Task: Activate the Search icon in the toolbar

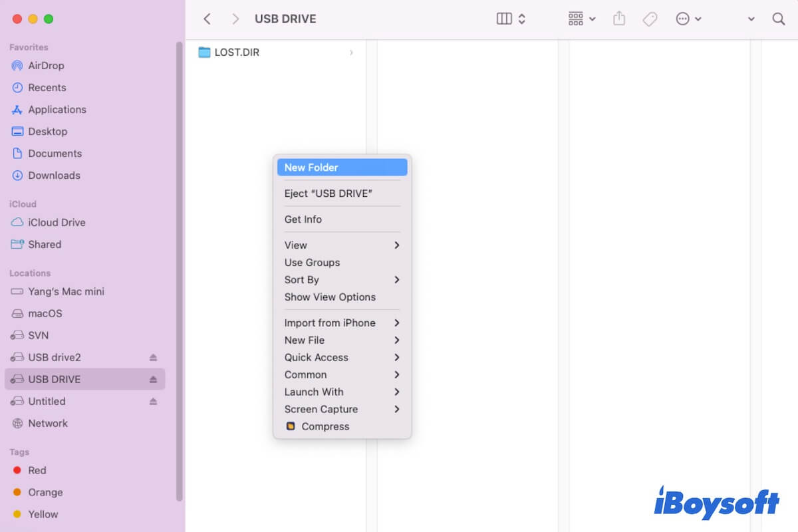Action: point(778,19)
